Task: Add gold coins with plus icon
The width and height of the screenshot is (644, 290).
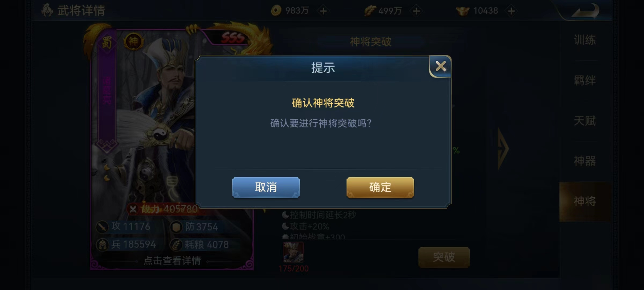Action: (x=323, y=11)
